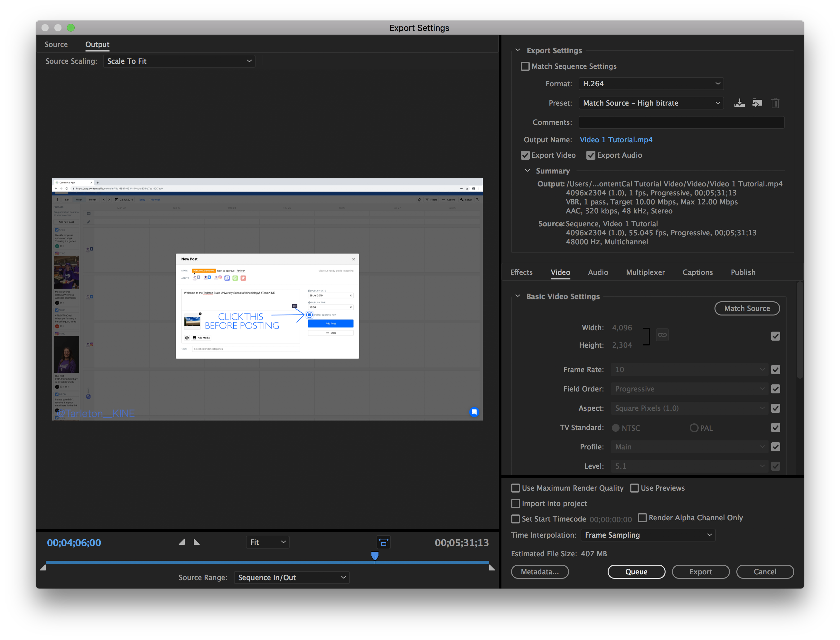Uncheck the Profile match source checkbox
840x640 pixels.
point(775,447)
